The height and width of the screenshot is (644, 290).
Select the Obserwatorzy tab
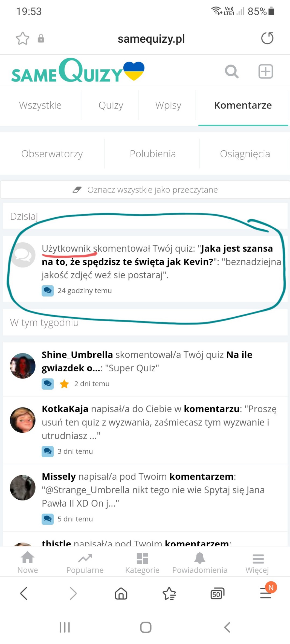[x=52, y=154]
